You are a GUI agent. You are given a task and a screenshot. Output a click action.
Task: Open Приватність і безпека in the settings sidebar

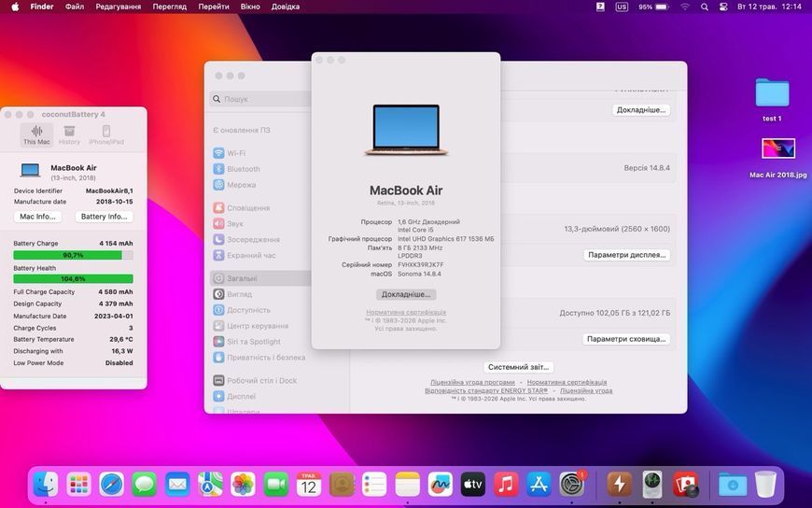tap(260, 357)
